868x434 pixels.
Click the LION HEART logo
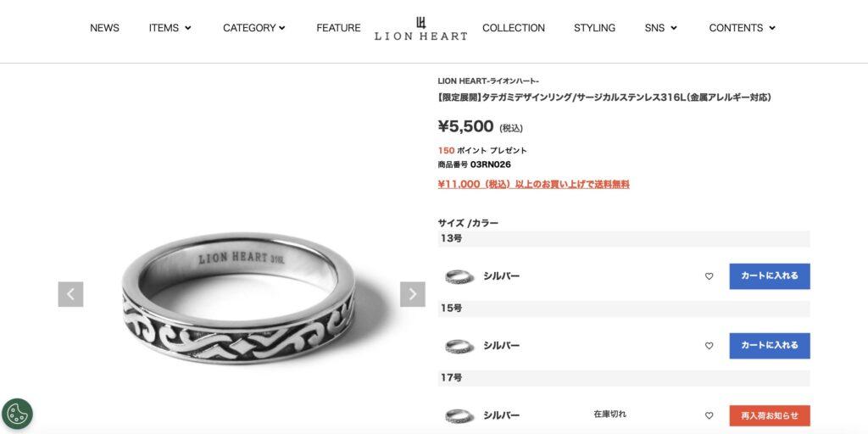(420, 28)
